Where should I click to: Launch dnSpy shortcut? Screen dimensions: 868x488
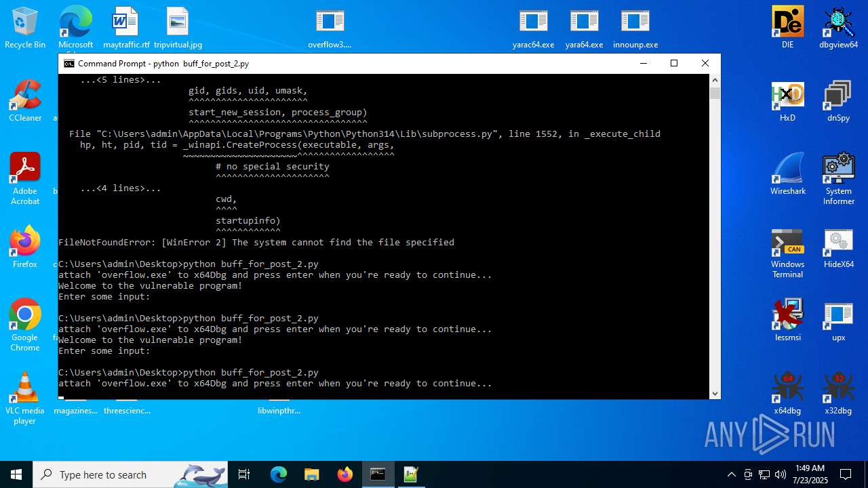pos(838,102)
